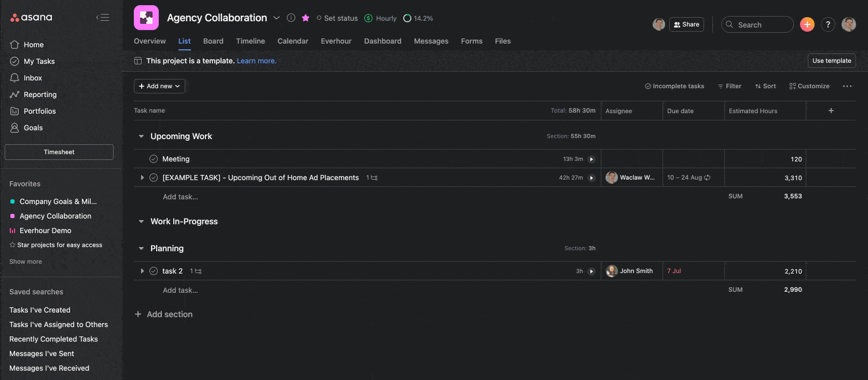Open the three-dot more options menu
The height and width of the screenshot is (380, 868).
(x=847, y=86)
